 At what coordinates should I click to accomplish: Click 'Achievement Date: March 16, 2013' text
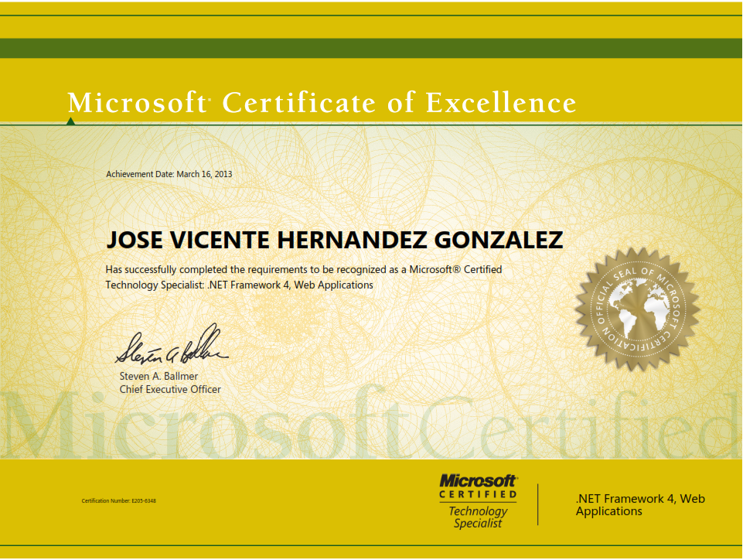(169, 174)
